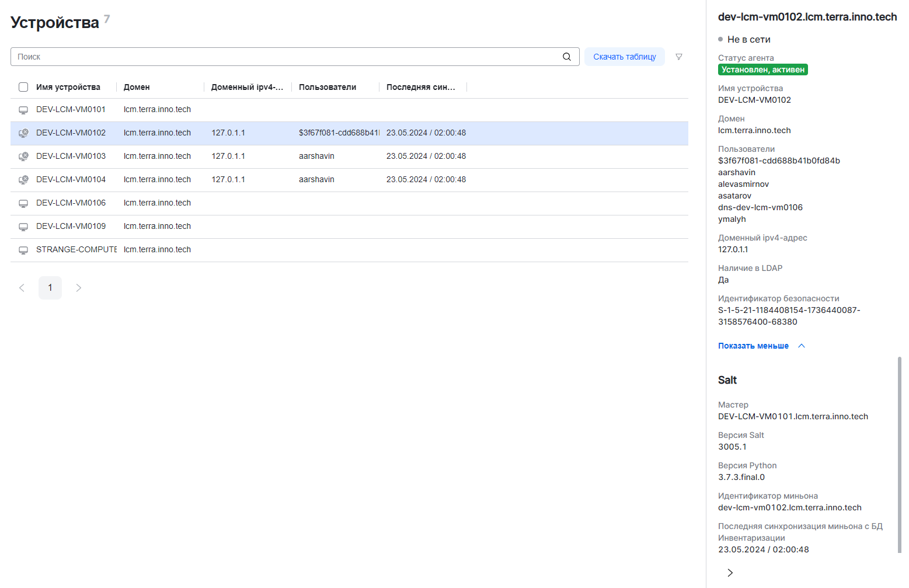Click the STRANGE-COMPUTE device icon

23,250
